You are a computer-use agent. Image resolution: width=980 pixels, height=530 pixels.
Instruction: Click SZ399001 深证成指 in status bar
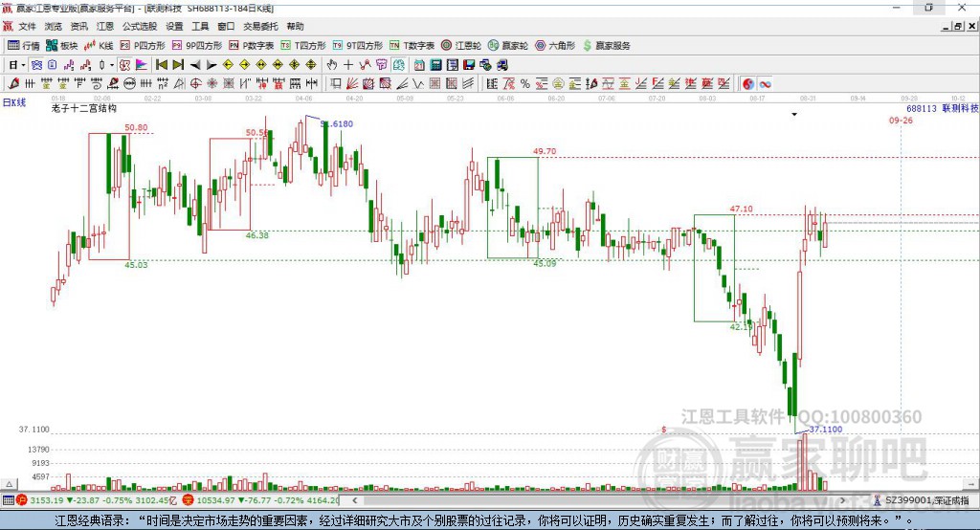click(926, 500)
